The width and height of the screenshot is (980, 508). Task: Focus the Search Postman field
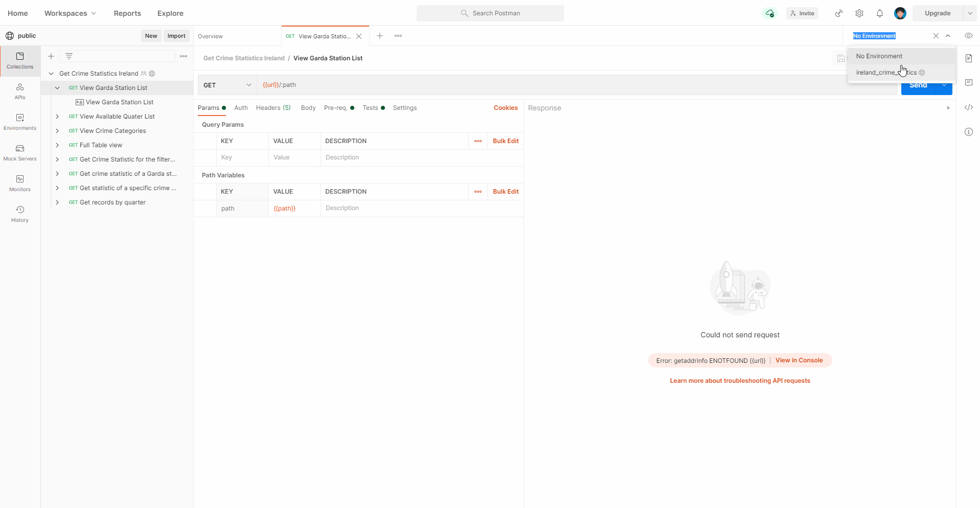(x=490, y=13)
